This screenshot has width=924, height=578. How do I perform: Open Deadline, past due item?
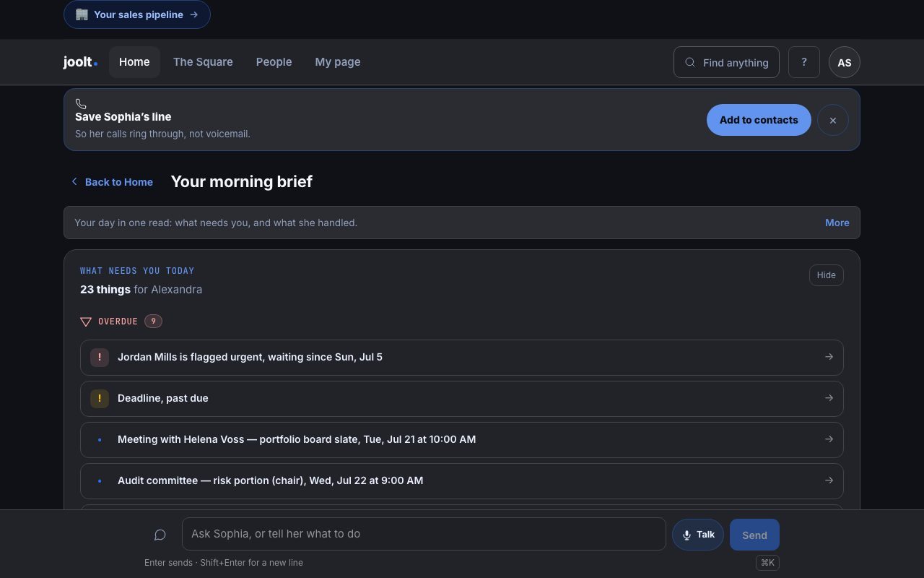point(462,399)
